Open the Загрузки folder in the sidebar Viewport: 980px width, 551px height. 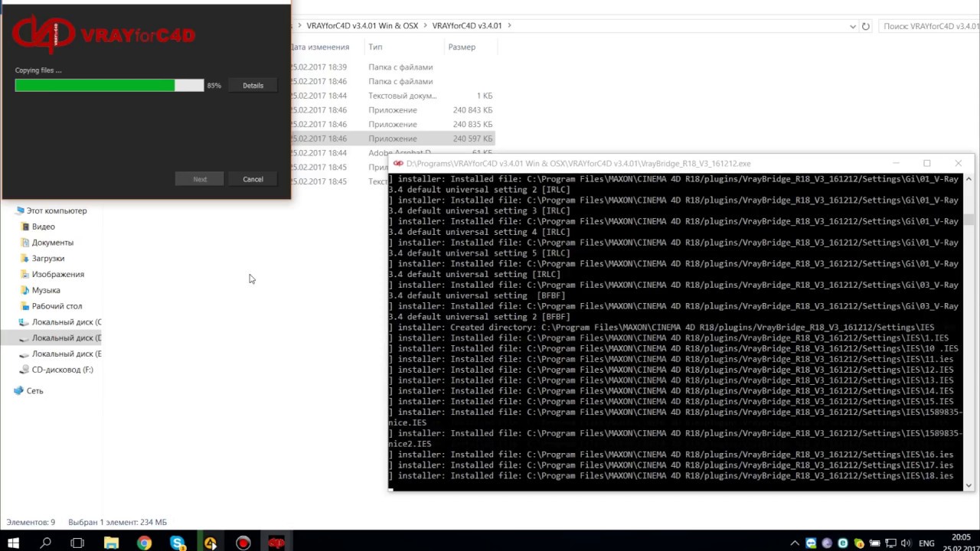(48, 259)
